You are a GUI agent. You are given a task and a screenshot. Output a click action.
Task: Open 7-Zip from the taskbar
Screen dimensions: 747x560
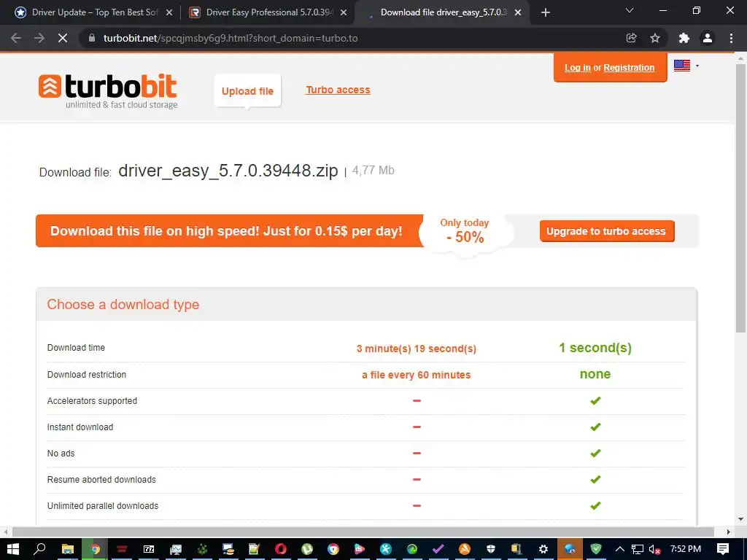[149, 549]
